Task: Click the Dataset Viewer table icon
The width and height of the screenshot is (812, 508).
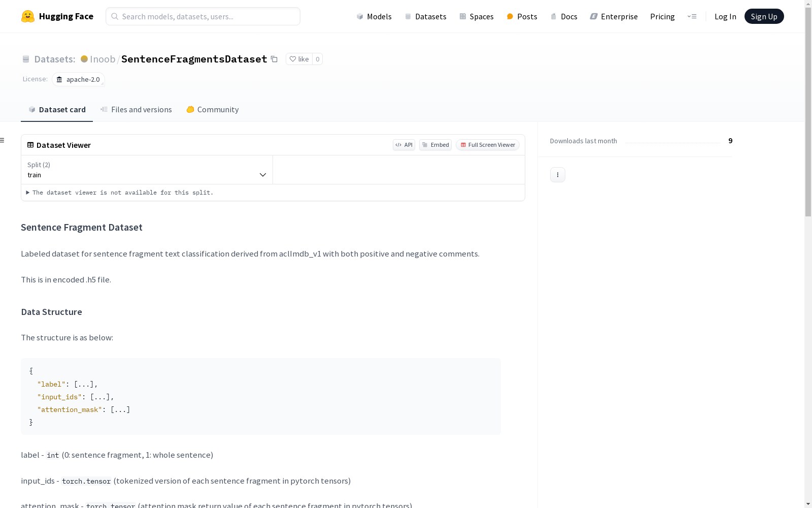Action: [x=30, y=145]
